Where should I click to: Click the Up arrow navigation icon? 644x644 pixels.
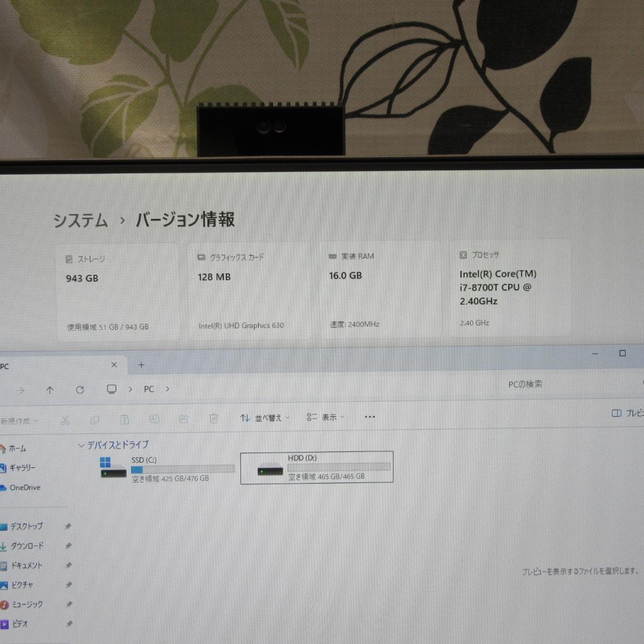(x=50, y=389)
